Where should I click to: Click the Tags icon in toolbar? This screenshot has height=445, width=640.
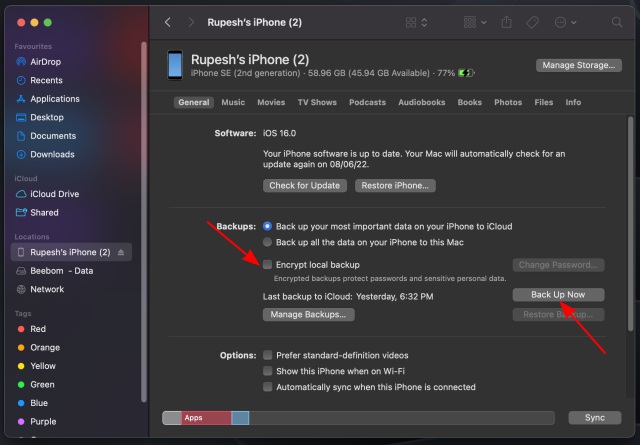(532, 22)
